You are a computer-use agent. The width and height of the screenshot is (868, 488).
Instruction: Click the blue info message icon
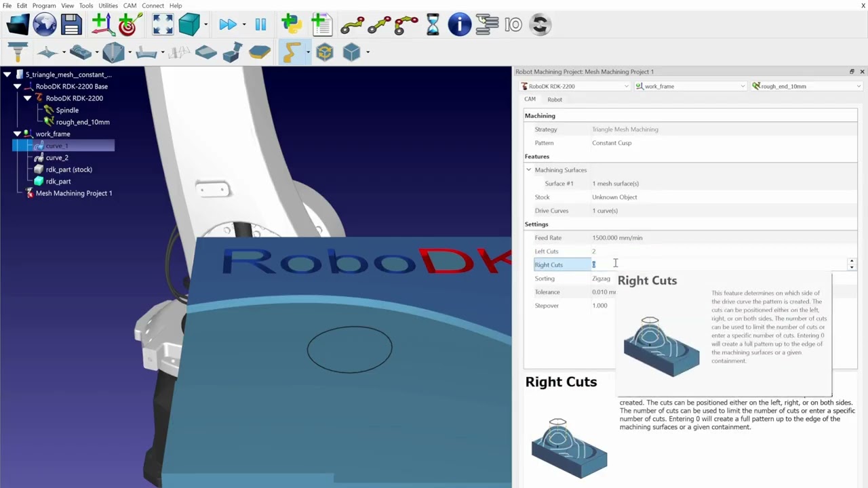point(459,25)
